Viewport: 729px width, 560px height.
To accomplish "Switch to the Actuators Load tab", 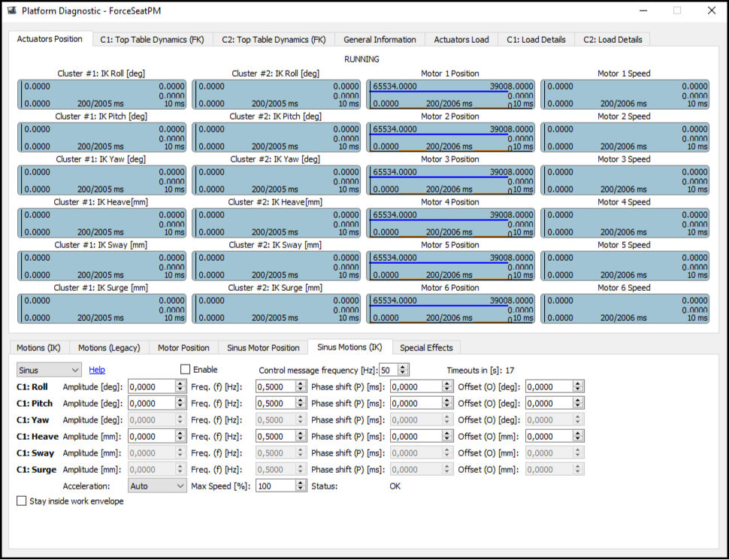I will point(461,40).
